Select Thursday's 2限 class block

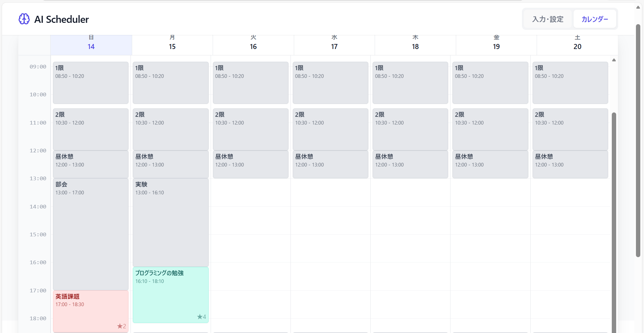click(410, 130)
